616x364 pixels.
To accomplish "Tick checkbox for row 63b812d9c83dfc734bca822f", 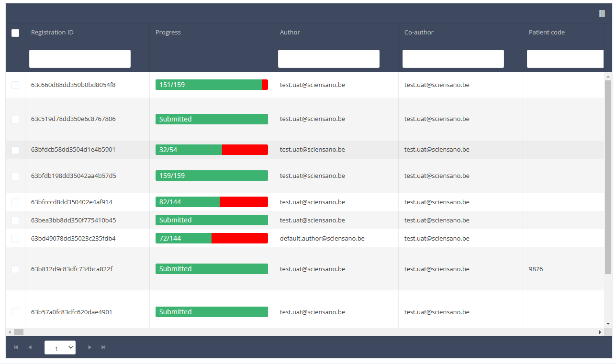I will (15, 269).
